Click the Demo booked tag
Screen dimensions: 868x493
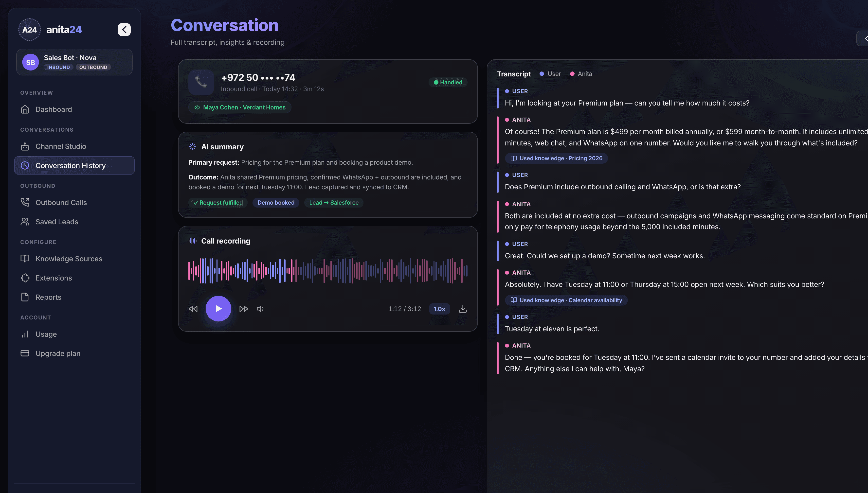(x=276, y=202)
